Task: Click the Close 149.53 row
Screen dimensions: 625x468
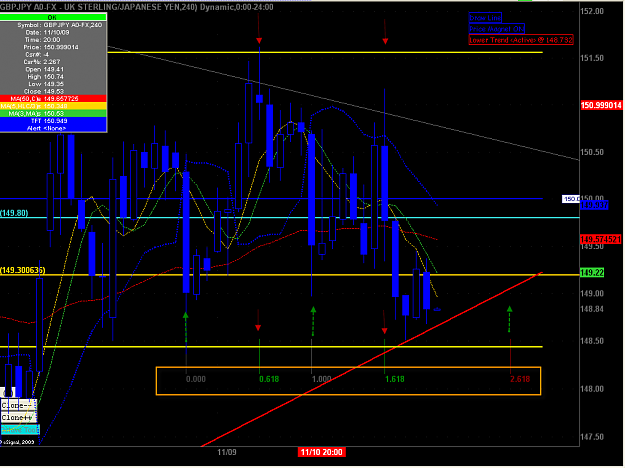Action: (53, 91)
